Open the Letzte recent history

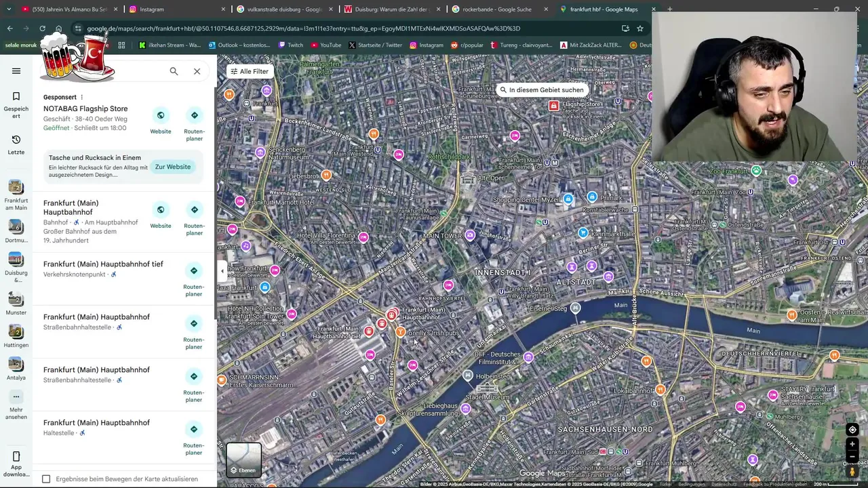(16, 144)
